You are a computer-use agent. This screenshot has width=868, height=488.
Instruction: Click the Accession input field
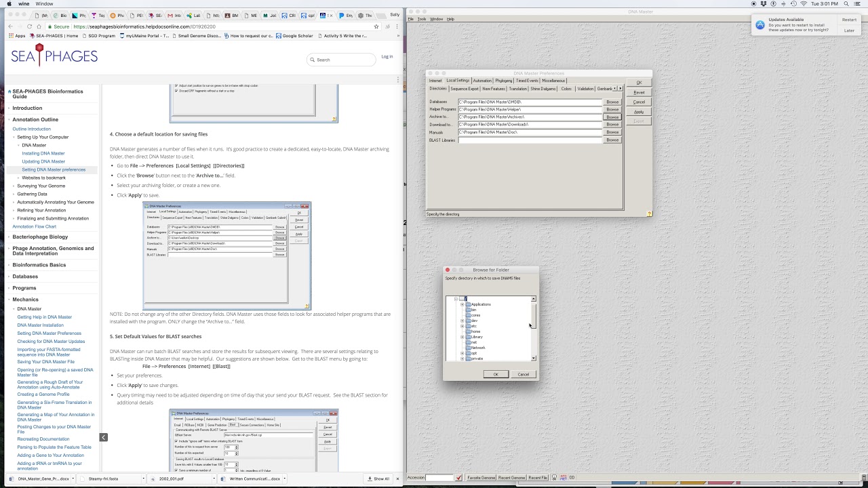click(x=439, y=478)
